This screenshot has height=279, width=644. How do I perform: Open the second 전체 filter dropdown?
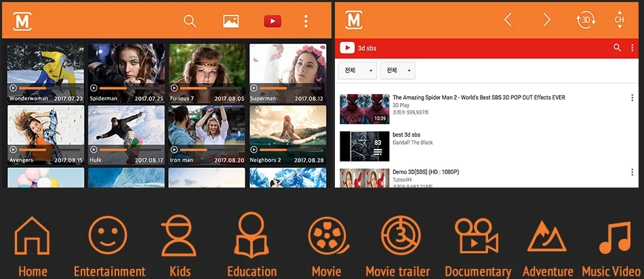pyautogui.click(x=397, y=70)
